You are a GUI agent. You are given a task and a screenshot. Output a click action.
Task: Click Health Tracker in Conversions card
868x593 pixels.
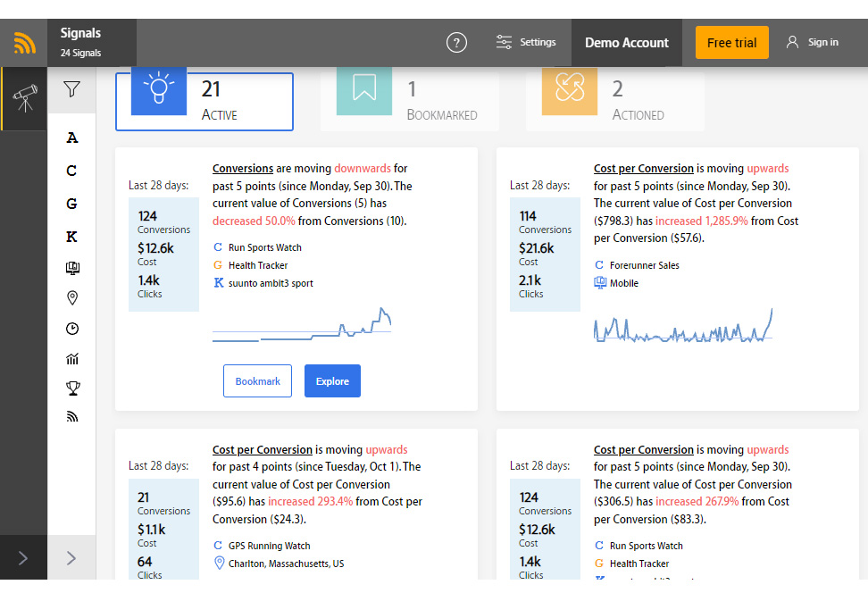(258, 265)
